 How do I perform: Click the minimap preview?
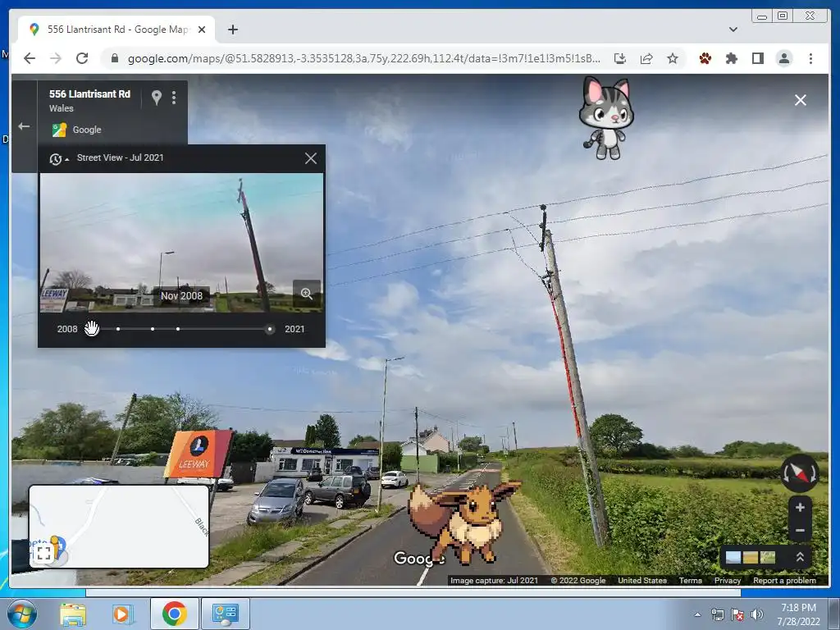pos(119,526)
